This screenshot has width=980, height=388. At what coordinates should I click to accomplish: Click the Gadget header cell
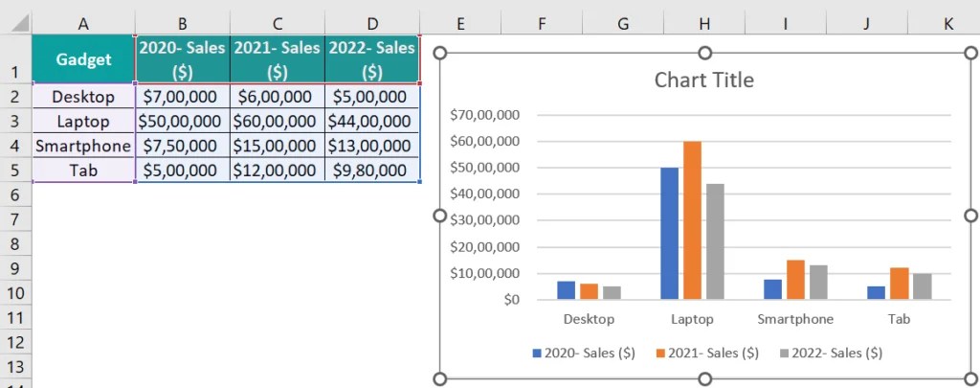pyautogui.click(x=83, y=58)
